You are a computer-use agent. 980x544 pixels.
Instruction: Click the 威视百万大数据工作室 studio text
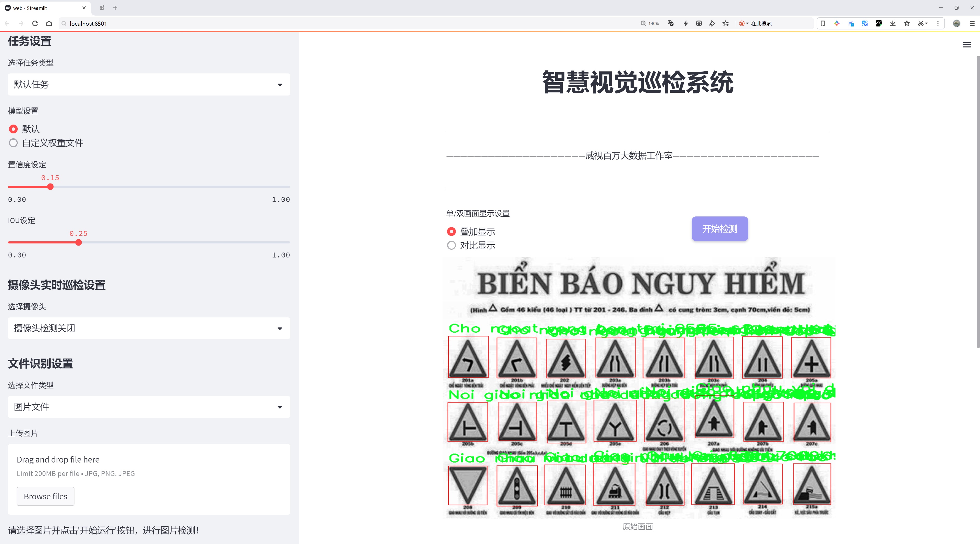pyautogui.click(x=629, y=156)
